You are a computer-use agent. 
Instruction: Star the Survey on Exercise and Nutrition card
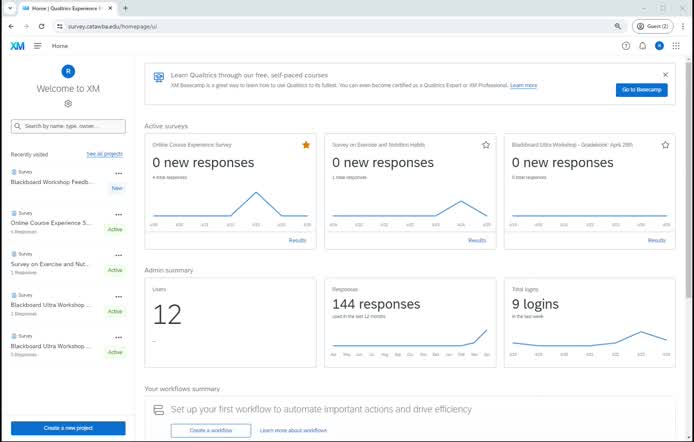(486, 145)
